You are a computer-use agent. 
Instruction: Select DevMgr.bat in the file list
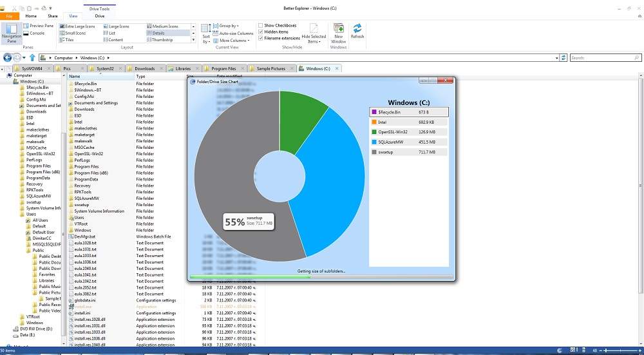pos(85,236)
